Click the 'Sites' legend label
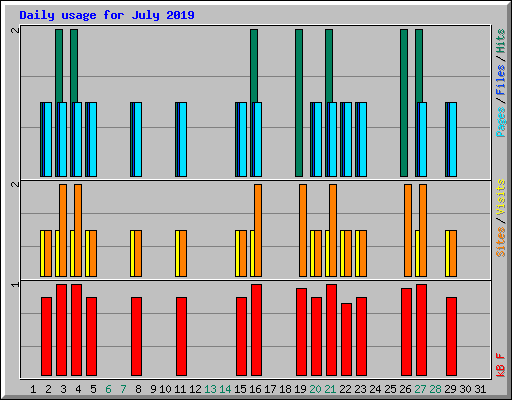The image size is (512, 400). [501, 242]
